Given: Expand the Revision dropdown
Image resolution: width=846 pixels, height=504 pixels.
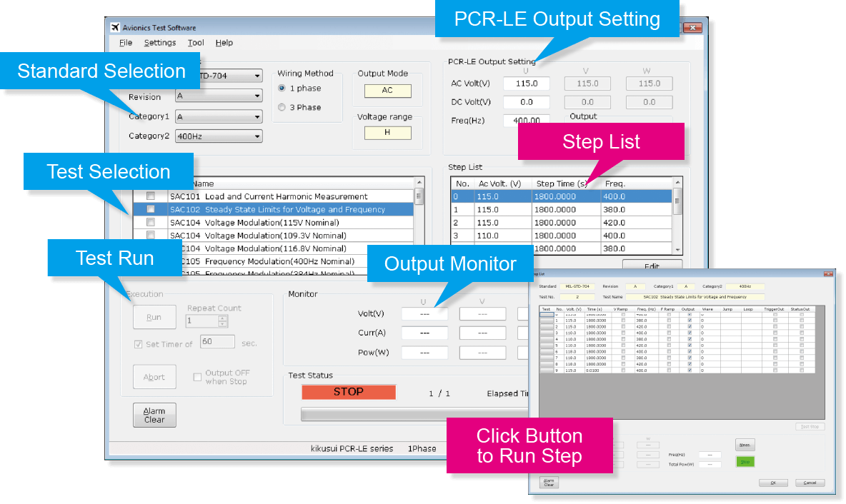Looking at the screenshot, I should (x=219, y=96).
